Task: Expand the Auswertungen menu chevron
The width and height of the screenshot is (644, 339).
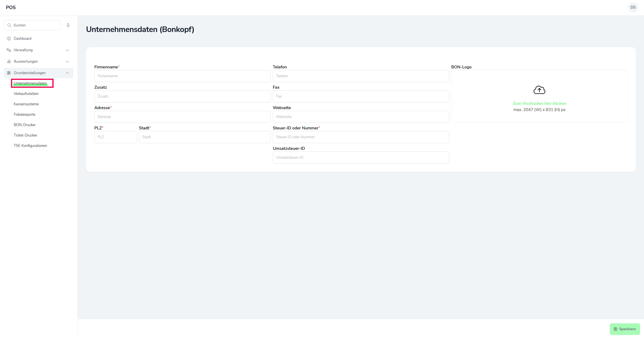Action: click(67, 62)
